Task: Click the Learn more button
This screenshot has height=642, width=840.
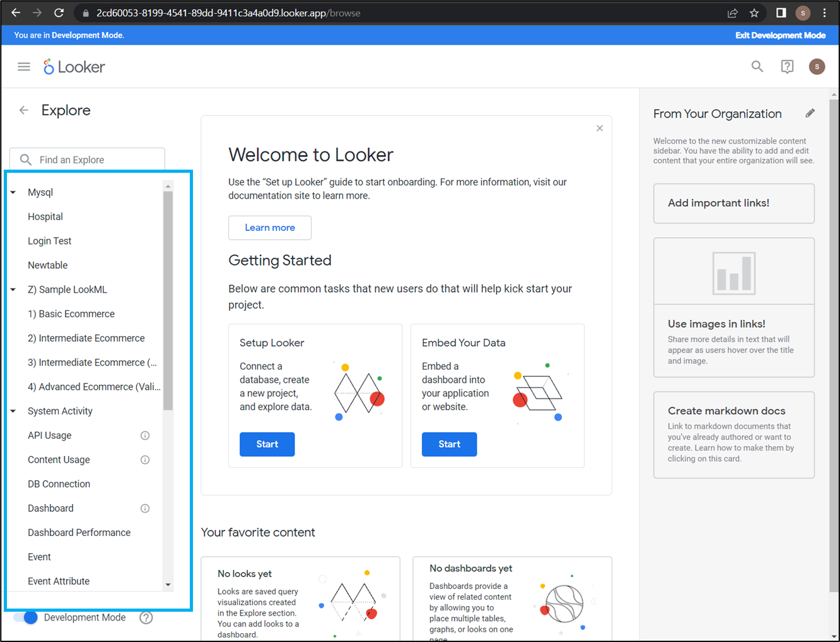Action: 270,228
